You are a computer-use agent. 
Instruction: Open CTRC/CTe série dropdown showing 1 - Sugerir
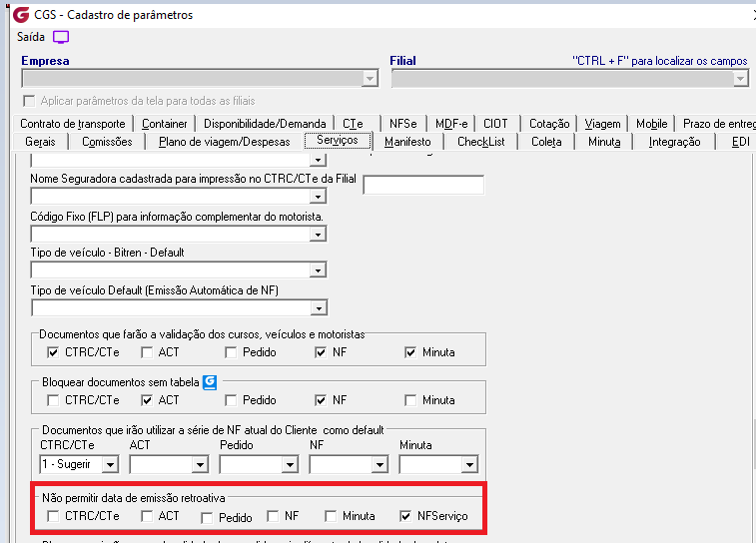pos(111,465)
